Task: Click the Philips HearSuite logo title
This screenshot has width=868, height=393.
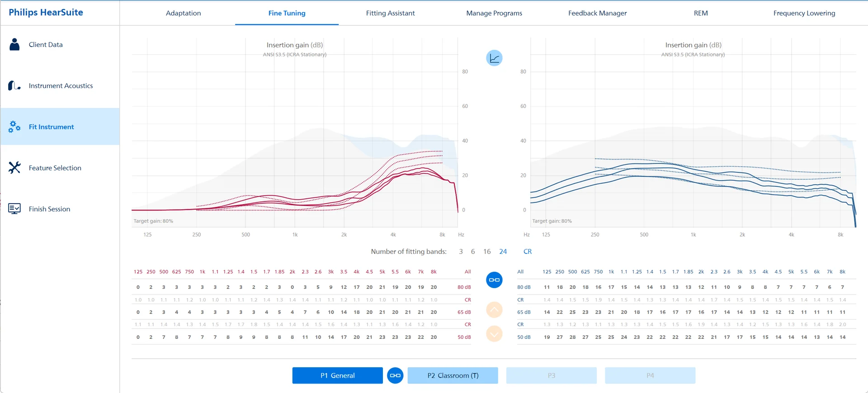Action: 46,13
